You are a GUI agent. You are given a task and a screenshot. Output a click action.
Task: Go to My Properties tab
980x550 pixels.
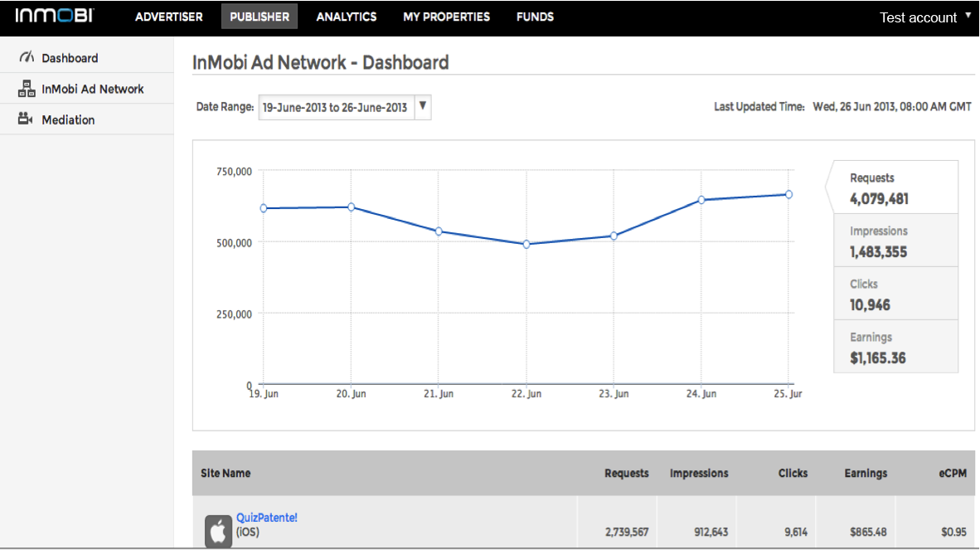[x=446, y=17]
